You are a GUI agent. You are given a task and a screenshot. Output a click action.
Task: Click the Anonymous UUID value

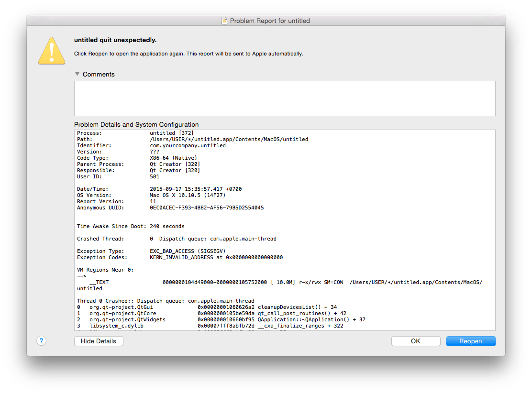tap(207, 208)
